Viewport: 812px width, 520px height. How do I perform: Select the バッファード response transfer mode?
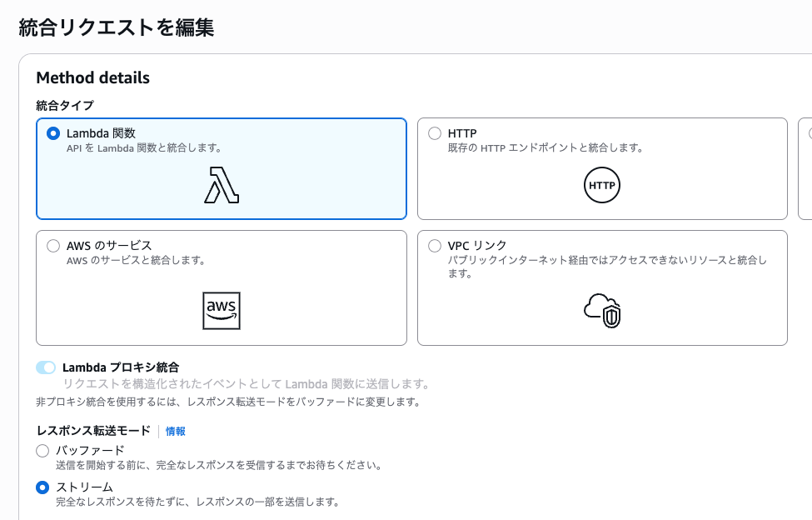click(42, 451)
